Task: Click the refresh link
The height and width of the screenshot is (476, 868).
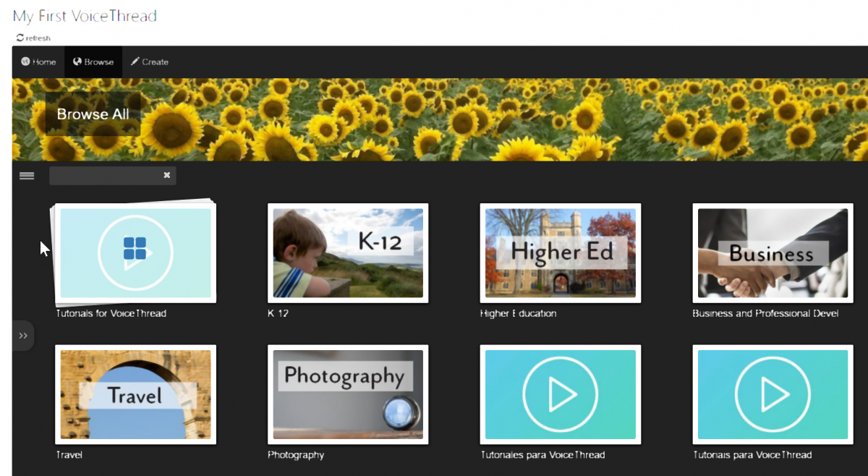Action: click(33, 38)
